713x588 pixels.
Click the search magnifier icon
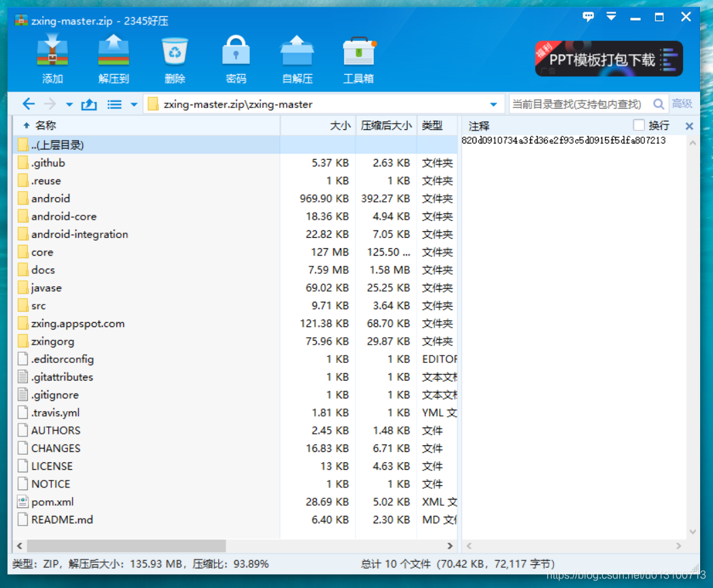click(659, 104)
